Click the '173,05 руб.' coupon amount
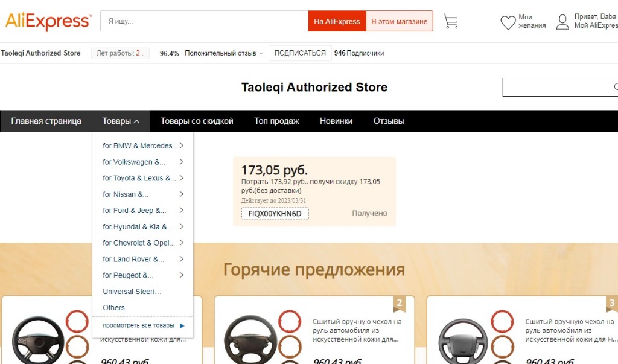618x364 pixels. (x=275, y=170)
